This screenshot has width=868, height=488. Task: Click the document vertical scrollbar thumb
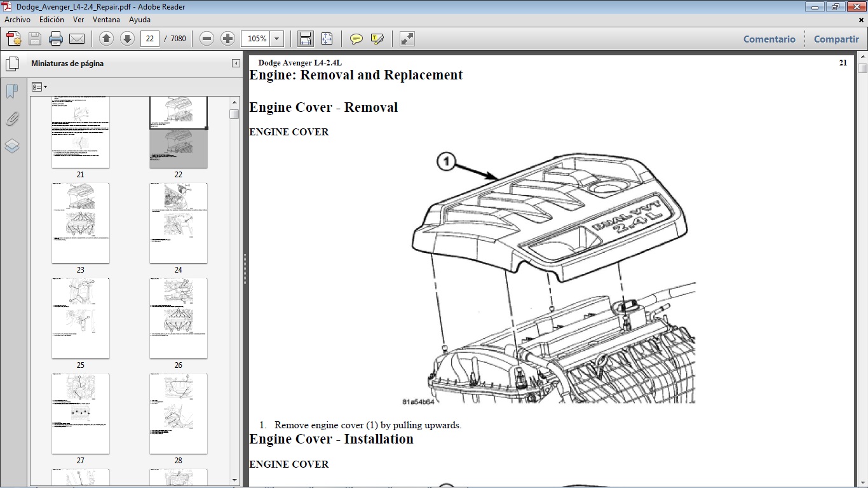(x=862, y=69)
